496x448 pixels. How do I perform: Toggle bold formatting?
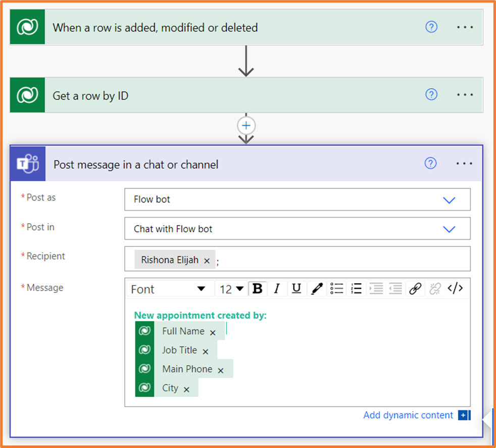click(x=258, y=288)
